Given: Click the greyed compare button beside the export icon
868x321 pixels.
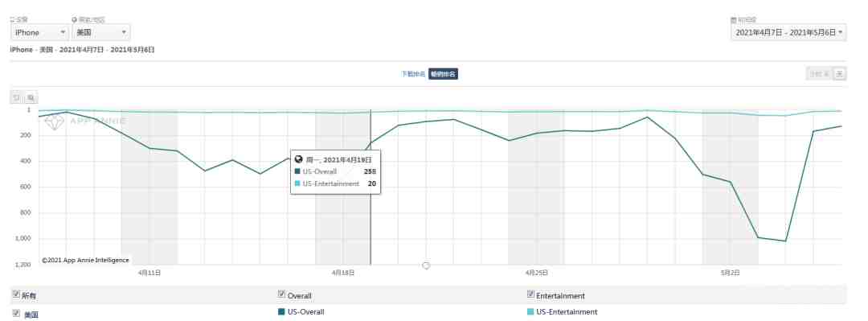Looking at the screenshot, I should coord(819,73).
